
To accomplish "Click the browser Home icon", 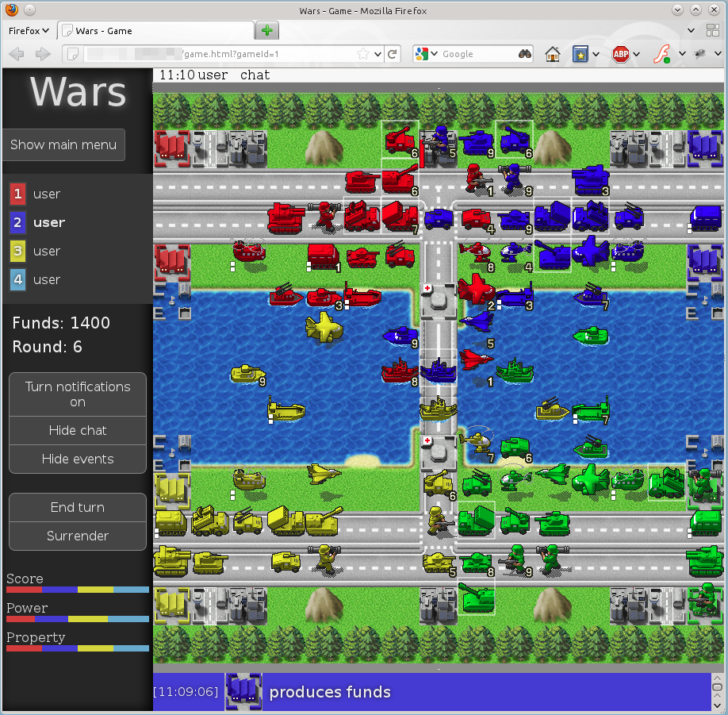I will [553, 54].
